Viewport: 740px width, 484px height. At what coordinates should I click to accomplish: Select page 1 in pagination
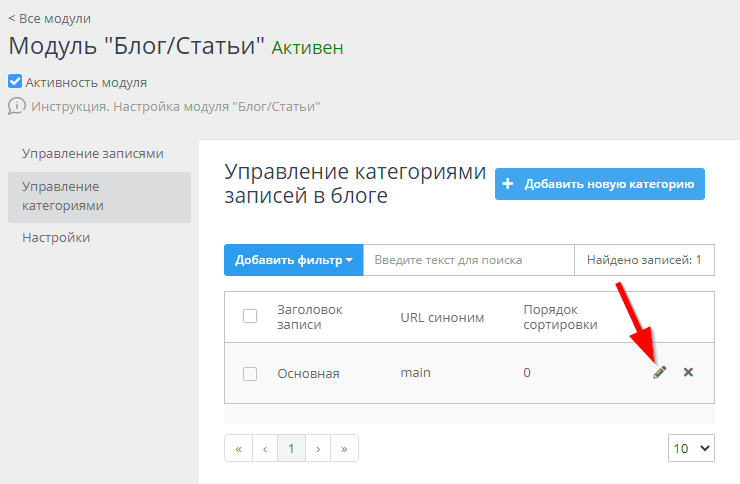(x=290, y=449)
